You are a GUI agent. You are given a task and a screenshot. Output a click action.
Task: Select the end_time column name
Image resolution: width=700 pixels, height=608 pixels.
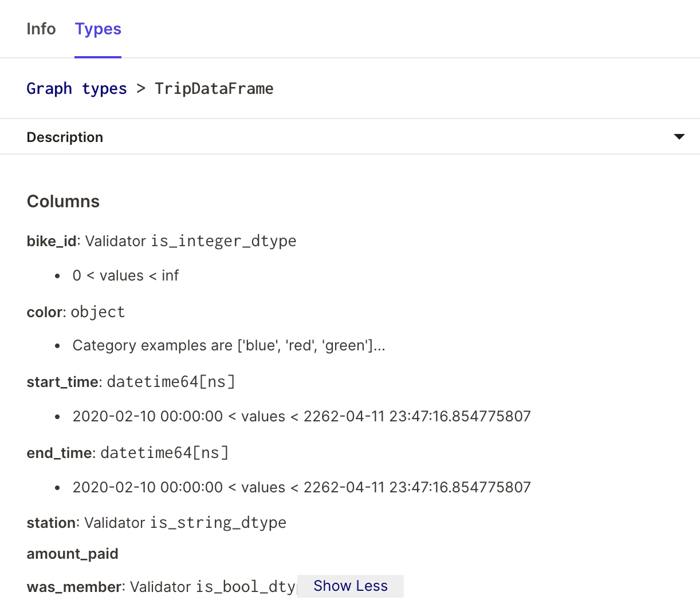click(x=59, y=453)
